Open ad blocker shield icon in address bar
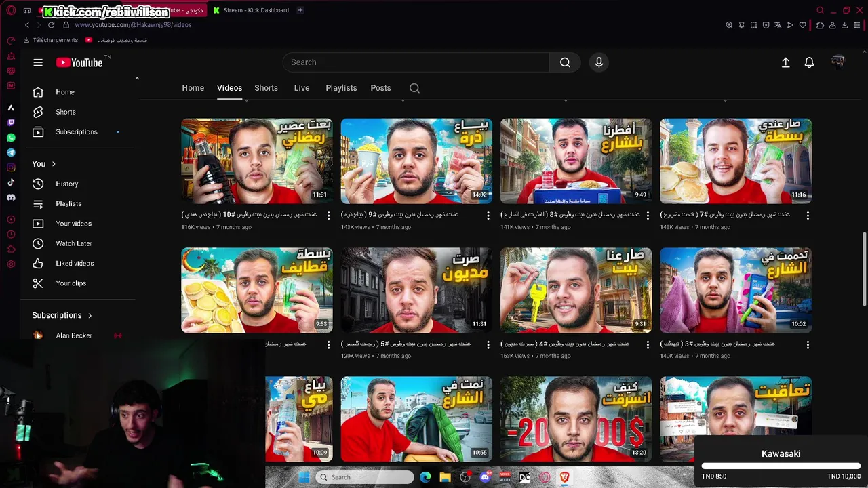 766,25
